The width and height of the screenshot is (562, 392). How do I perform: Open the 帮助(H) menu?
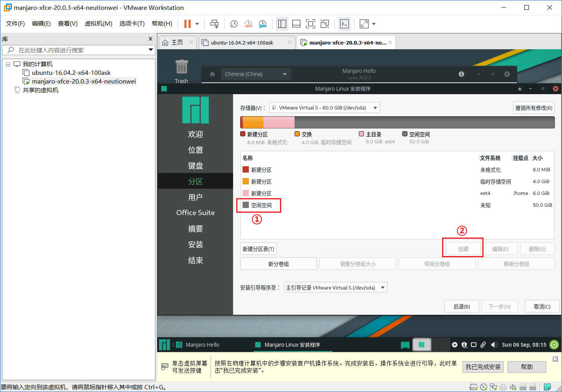162,24
